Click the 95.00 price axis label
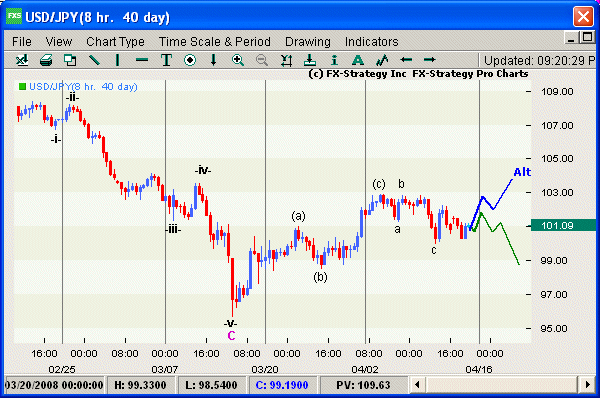Image resolution: width=600 pixels, height=398 pixels. [554, 328]
